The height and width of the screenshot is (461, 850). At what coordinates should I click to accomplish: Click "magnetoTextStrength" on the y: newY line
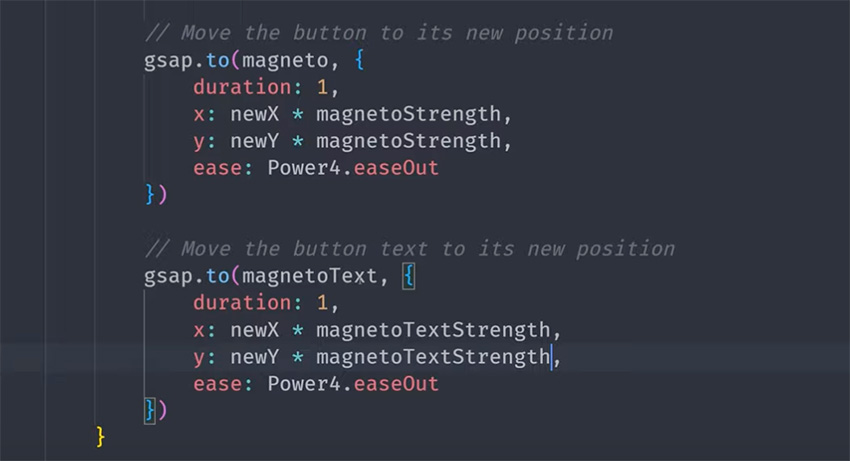pyautogui.click(x=432, y=357)
